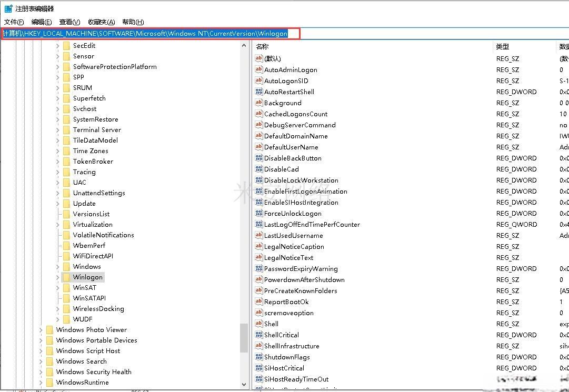Image resolution: width=569 pixels, height=392 pixels.
Task: Open the 编辑(E) menu
Action: coord(42,22)
